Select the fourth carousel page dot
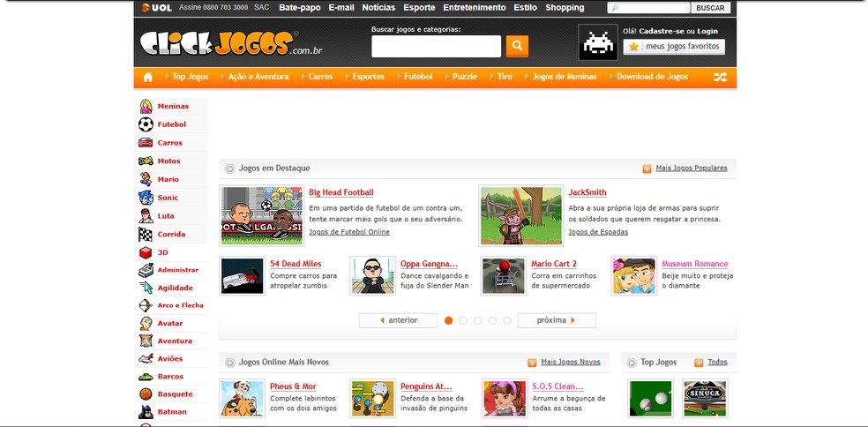Screen dimensions: 868x427 click(x=492, y=320)
